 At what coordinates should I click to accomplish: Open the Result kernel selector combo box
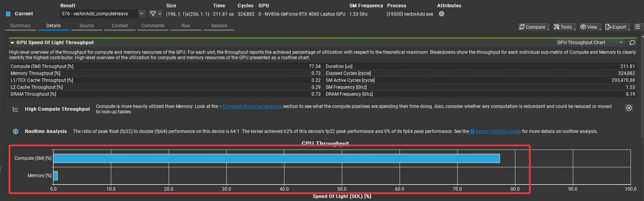coord(103,14)
